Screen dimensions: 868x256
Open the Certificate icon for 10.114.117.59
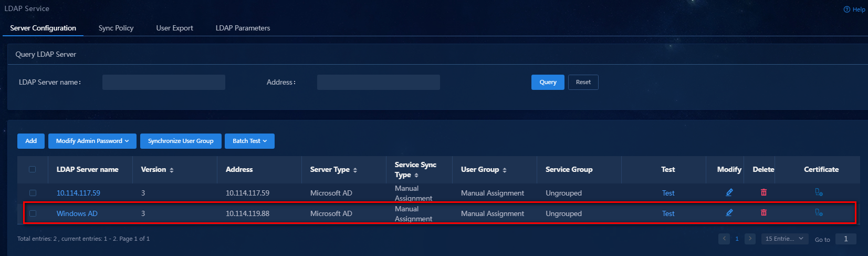(819, 192)
